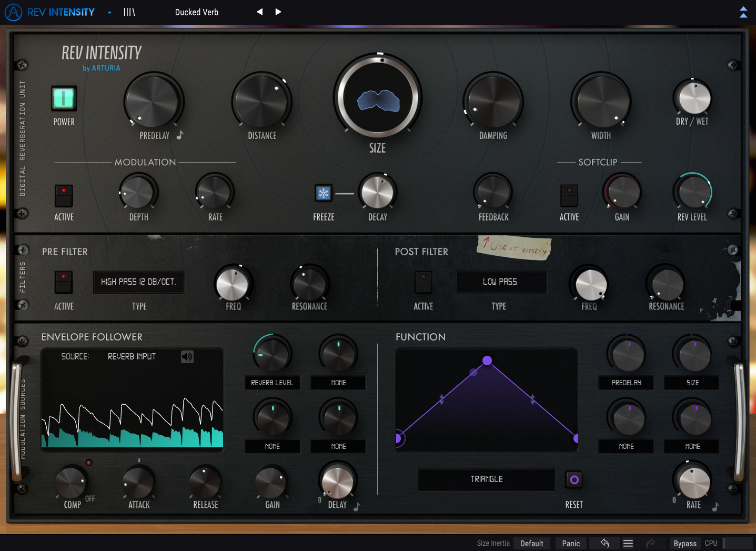This screenshot has width=756, height=551.
Task: Click the Freeze snowflake button
Action: 324,193
